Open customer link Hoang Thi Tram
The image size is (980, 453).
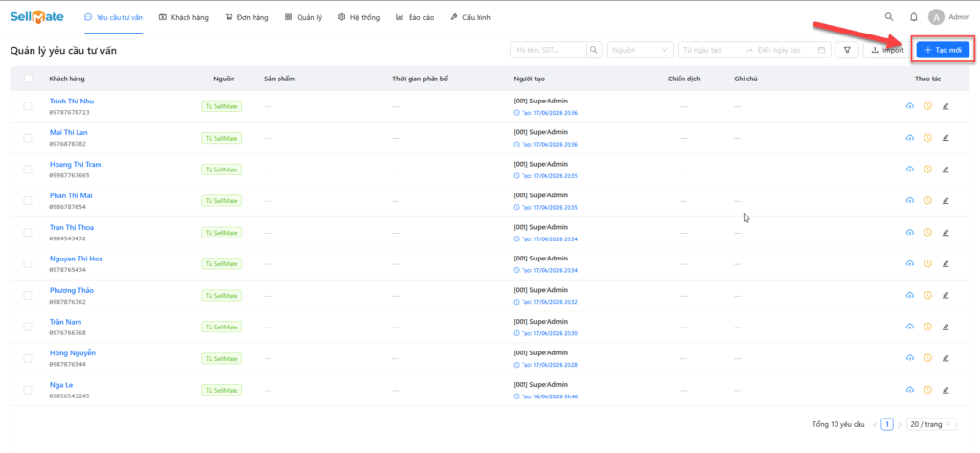pos(76,164)
